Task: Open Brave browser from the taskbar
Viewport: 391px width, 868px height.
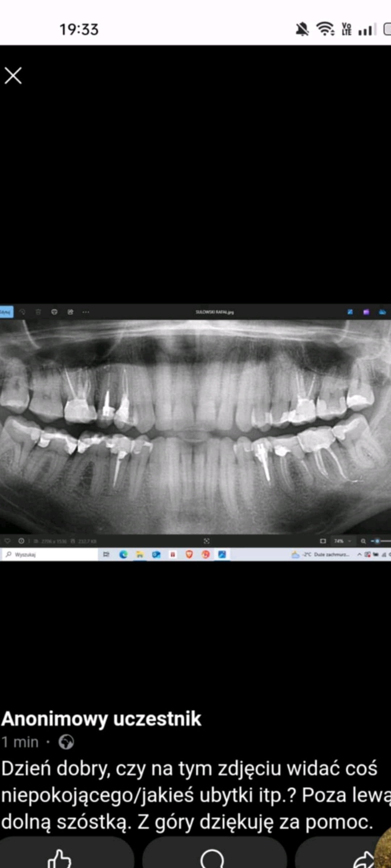Action: (189, 554)
